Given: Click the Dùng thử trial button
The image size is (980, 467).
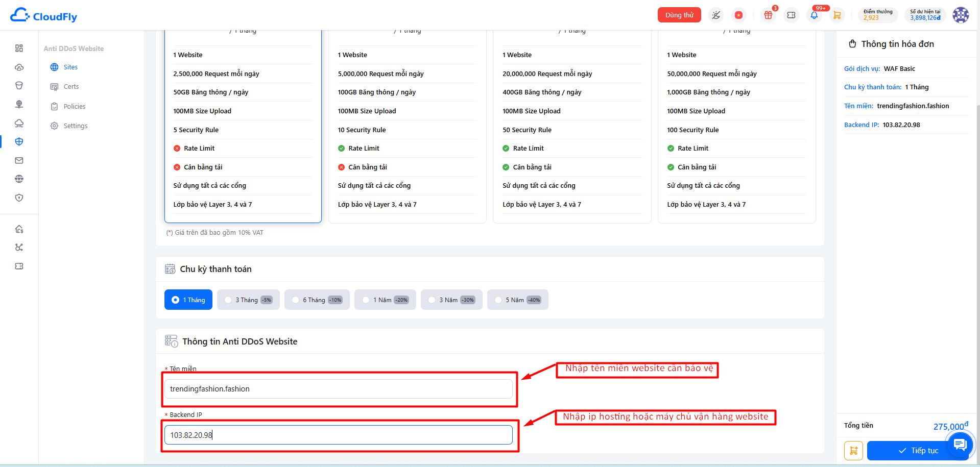Looking at the screenshot, I should pyautogui.click(x=679, y=15).
